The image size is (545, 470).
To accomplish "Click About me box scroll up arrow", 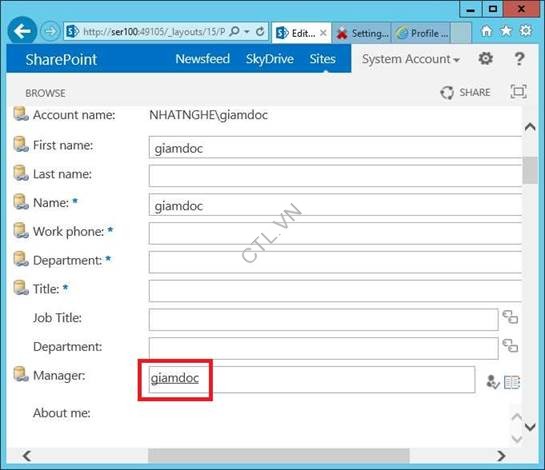I will click(x=517, y=416).
